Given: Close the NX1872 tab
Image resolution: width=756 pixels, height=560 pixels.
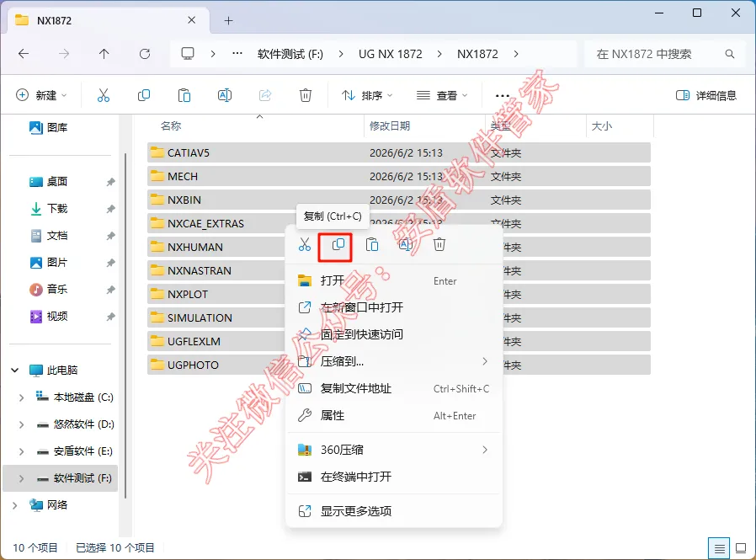Looking at the screenshot, I should coord(191,20).
